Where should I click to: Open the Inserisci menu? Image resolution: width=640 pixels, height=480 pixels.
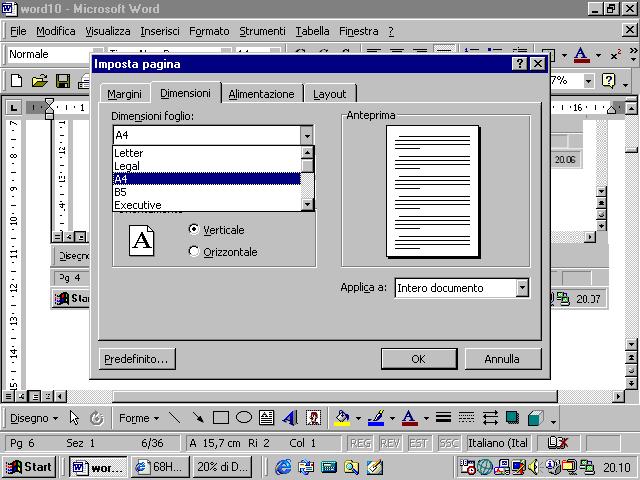(160, 31)
